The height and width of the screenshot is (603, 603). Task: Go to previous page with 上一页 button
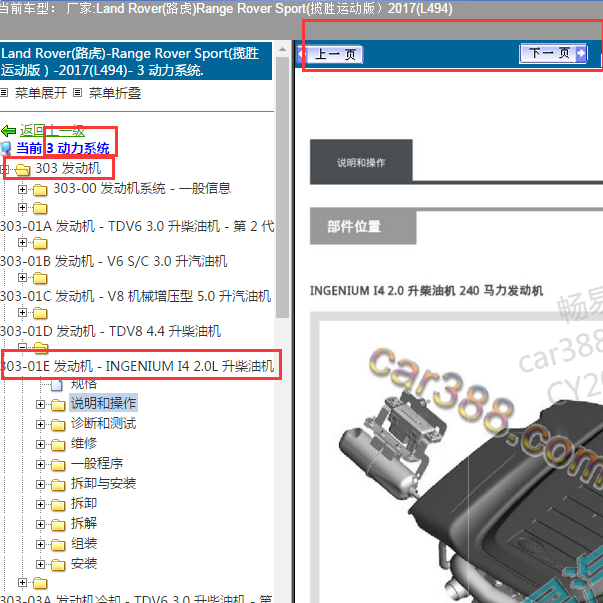point(330,54)
